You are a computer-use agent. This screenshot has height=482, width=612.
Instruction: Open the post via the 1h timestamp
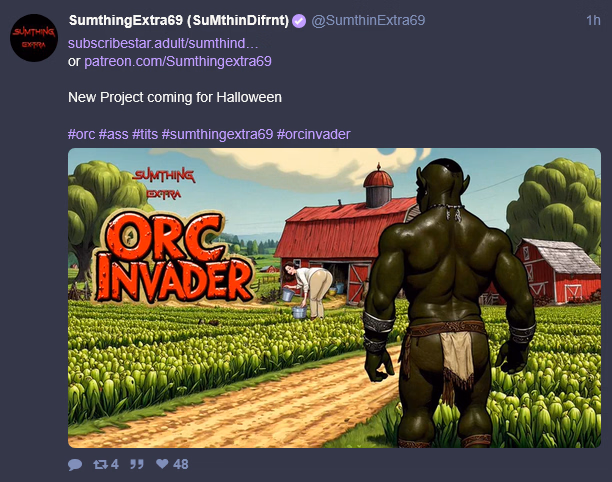[593, 20]
